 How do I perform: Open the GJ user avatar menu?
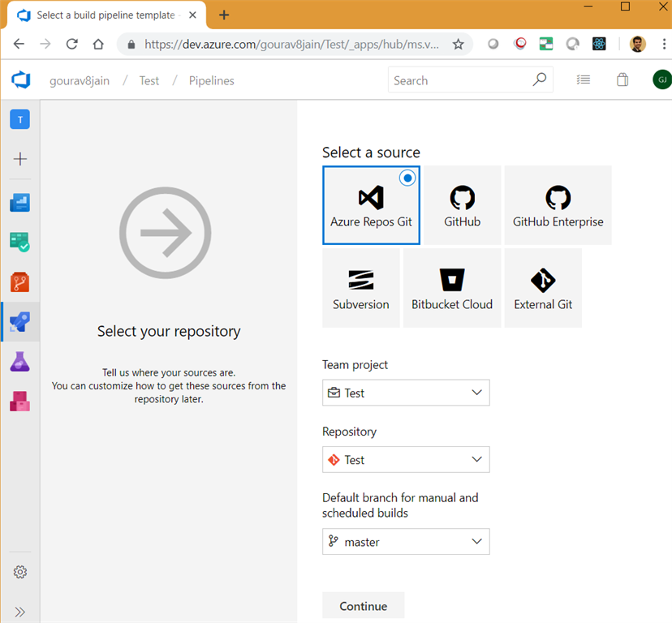[x=662, y=79]
